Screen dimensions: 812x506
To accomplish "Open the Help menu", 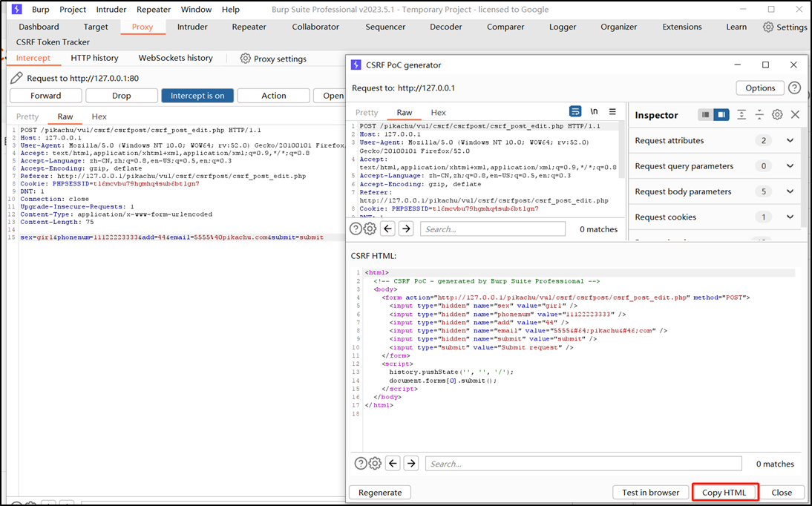I will (x=230, y=10).
